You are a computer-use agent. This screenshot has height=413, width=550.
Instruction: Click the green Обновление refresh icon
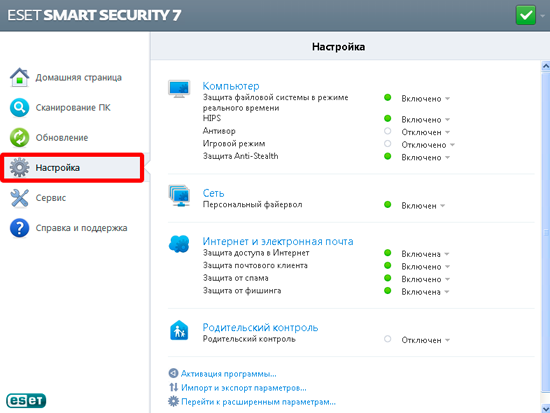(20, 138)
